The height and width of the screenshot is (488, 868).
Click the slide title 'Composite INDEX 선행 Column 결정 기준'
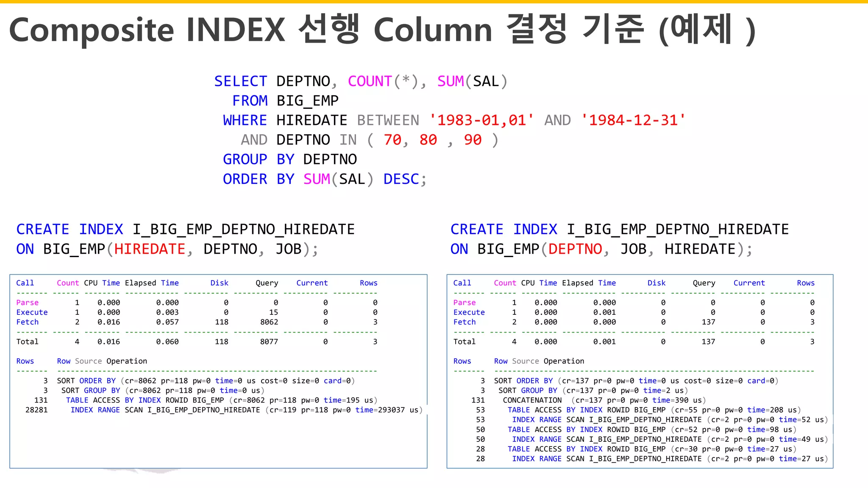click(382, 30)
